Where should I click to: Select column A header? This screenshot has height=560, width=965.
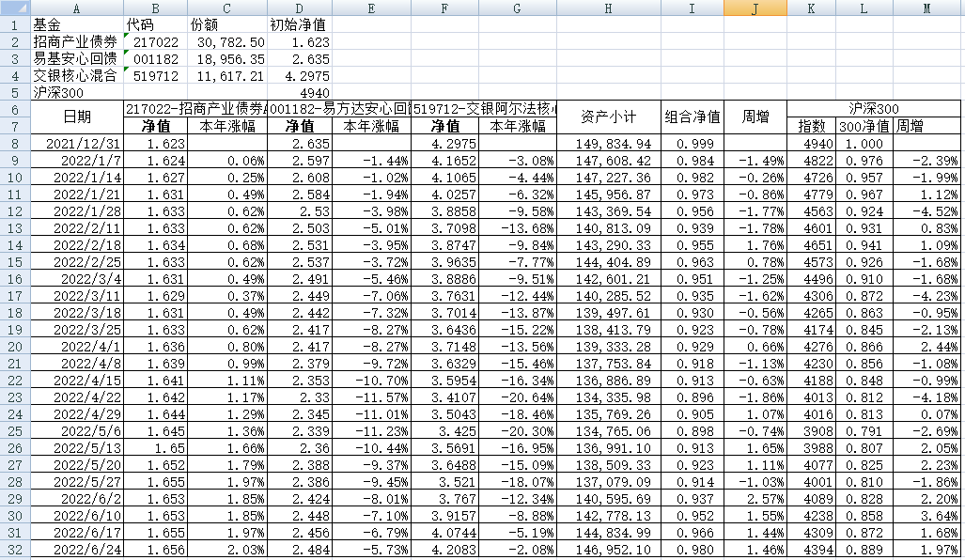pos(77,8)
